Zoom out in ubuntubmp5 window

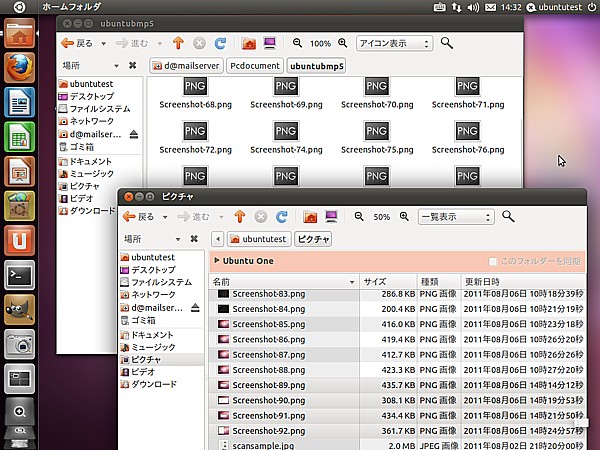tap(297, 43)
